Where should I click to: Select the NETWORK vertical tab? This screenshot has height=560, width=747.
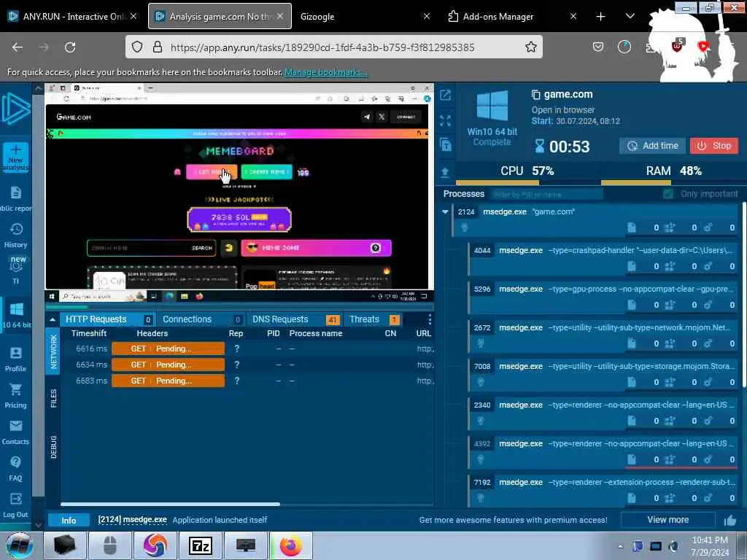click(53, 351)
